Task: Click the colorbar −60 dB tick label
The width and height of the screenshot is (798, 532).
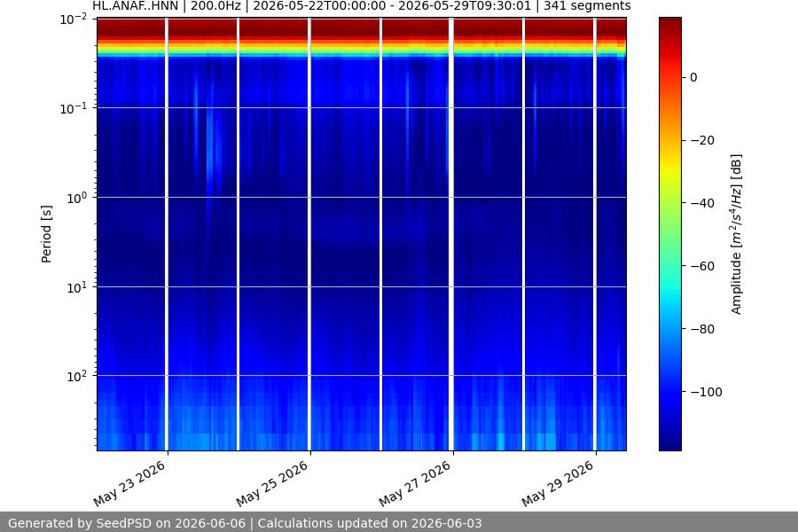Action: (702, 266)
